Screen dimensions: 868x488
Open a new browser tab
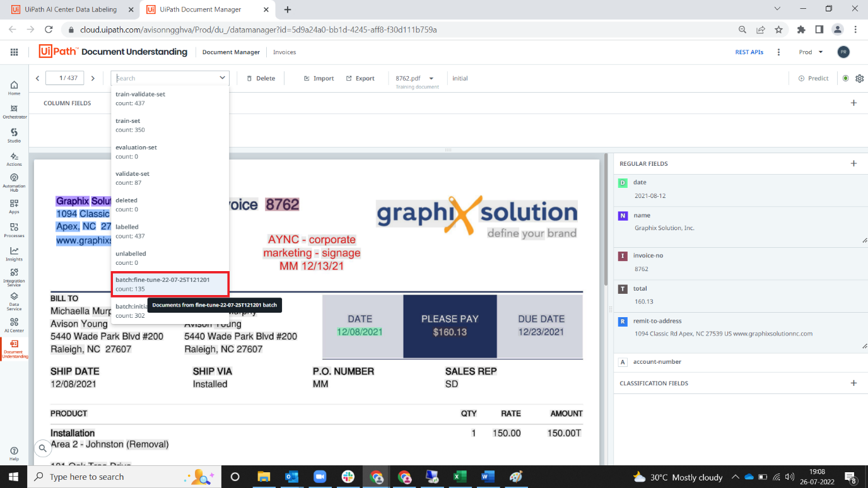click(x=288, y=9)
